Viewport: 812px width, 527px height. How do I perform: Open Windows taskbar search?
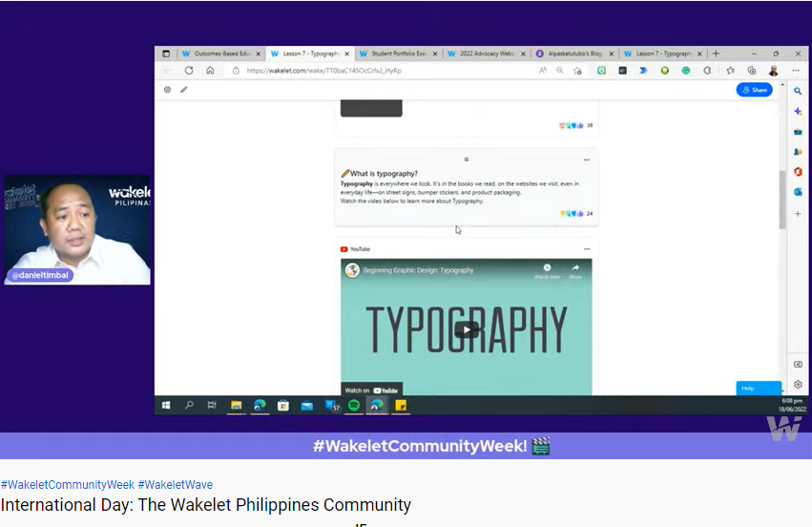pos(189,405)
